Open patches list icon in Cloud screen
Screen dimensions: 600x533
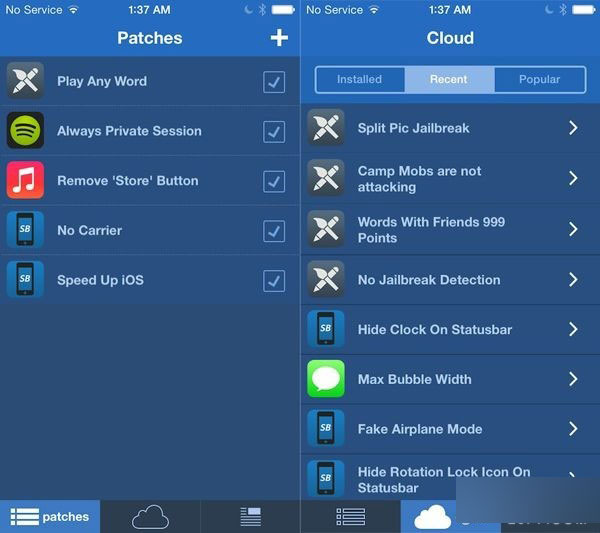point(351,517)
